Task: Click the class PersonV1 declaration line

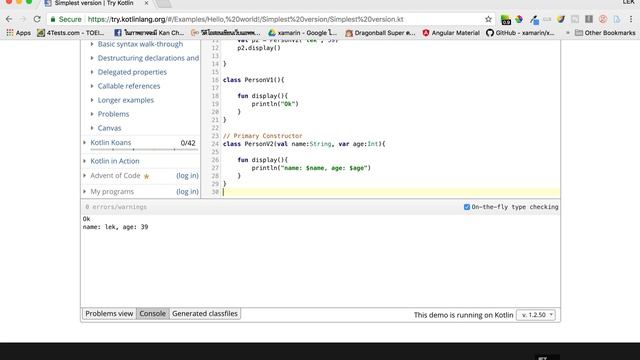Action: click(253, 80)
